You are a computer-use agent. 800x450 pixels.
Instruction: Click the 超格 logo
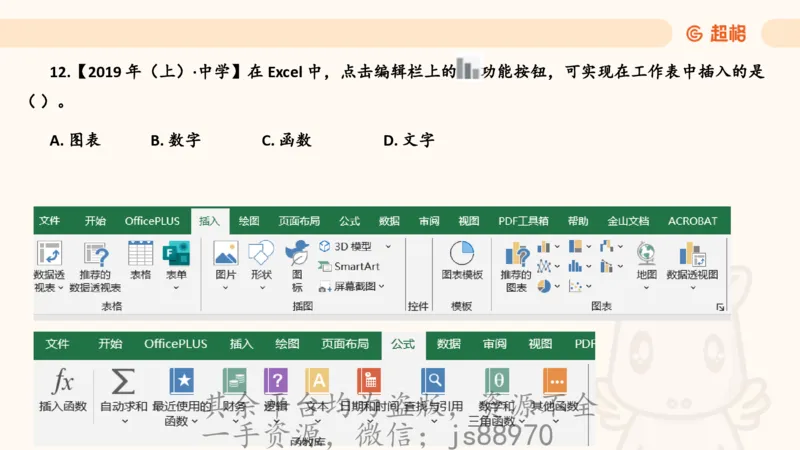pos(716,34)
